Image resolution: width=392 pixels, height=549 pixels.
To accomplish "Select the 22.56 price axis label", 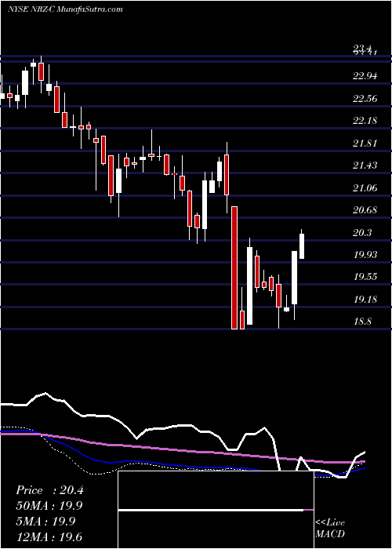I will coord(365,98).
